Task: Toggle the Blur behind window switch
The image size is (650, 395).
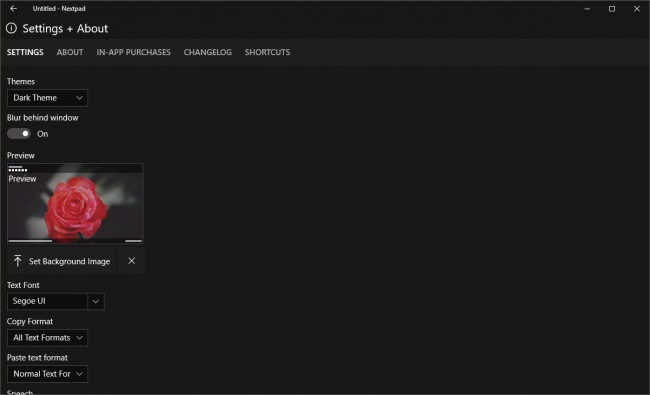Action: pyautogui.click(x=19, y=133)
